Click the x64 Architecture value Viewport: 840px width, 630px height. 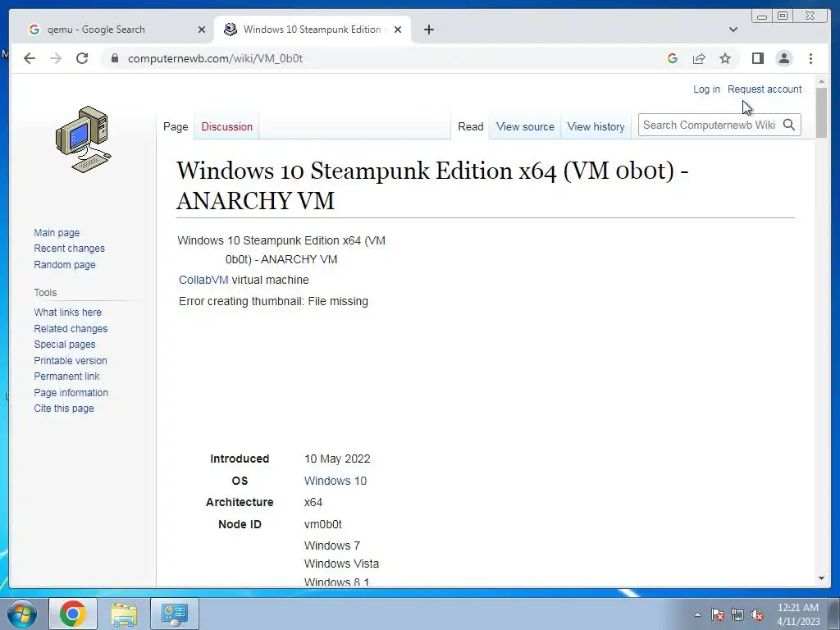click(313, 502)
